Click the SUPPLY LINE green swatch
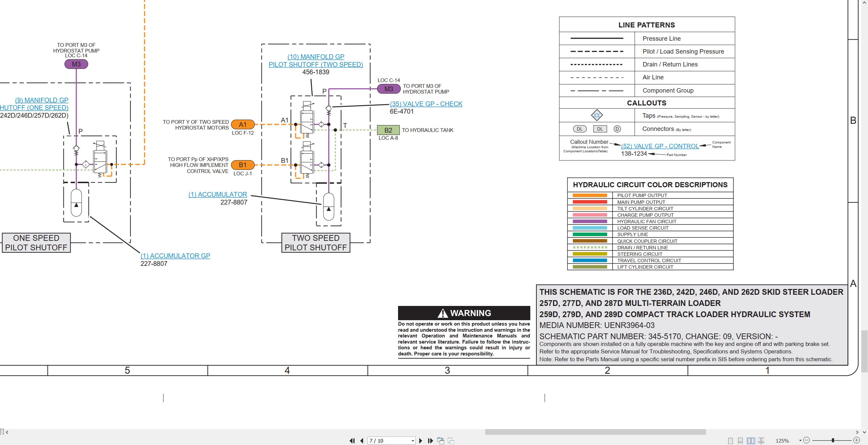The image size is (868, 445). point(590,234)
